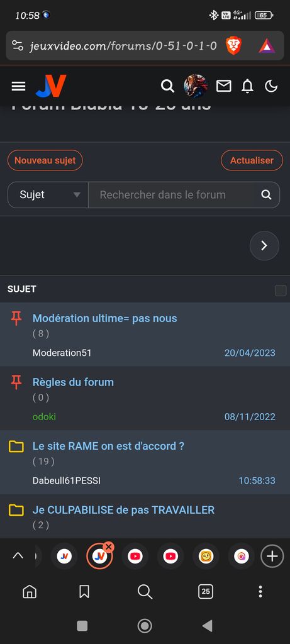The height and width of the screenshot is (644, 290).
Task: Open the tab switcher showing 25 tabs
Action: tap(206, 591)
